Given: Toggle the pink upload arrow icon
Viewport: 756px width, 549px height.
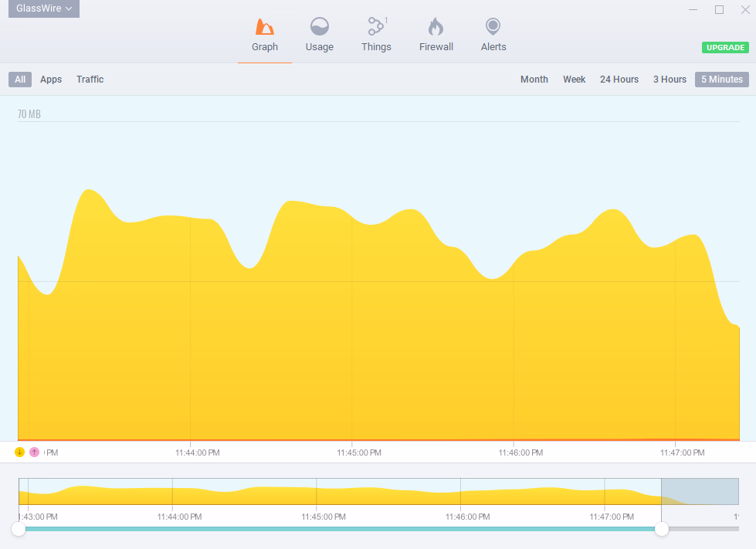Looking at the screenshot, I should [x=34, y=452].
